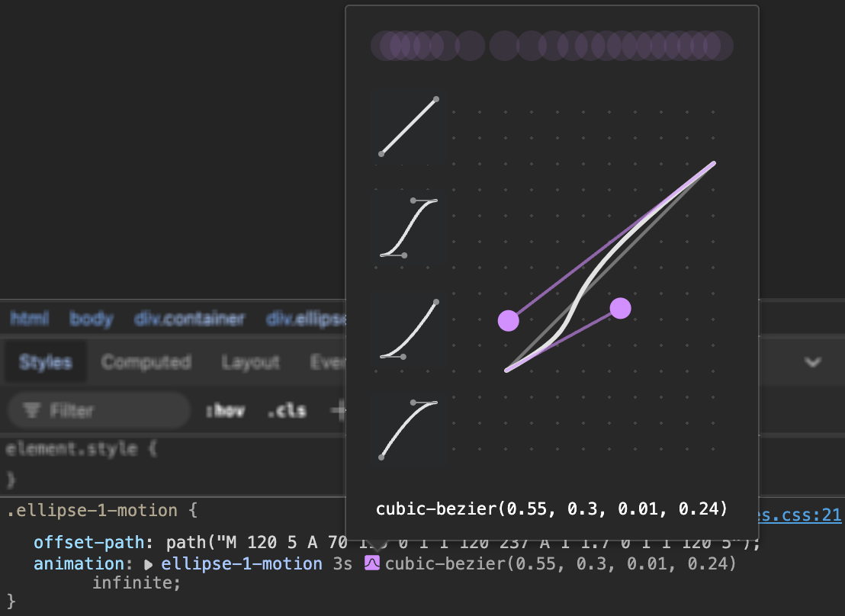This screenshot has height=616, width=845.
Task: Click the animation property name
Action: click(x=79, y=563)
